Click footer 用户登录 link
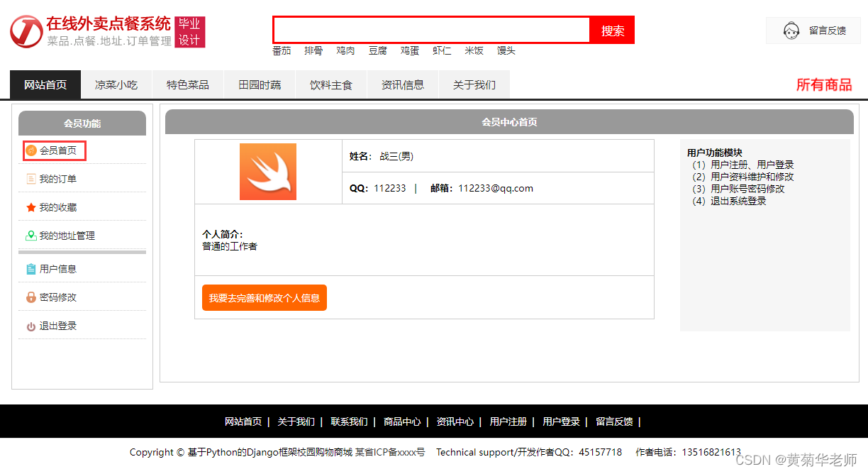 (x=561, y=421)
